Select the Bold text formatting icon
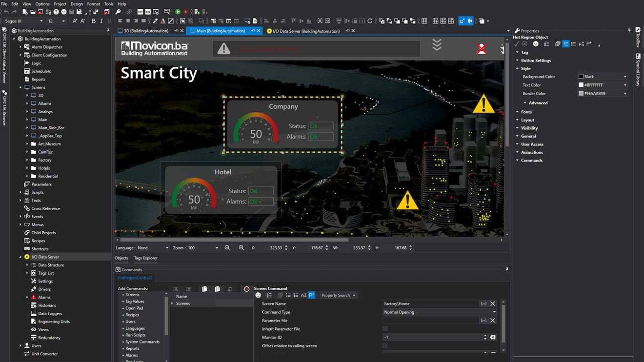This screenshot has width=644, height=362. pos(93,21)
